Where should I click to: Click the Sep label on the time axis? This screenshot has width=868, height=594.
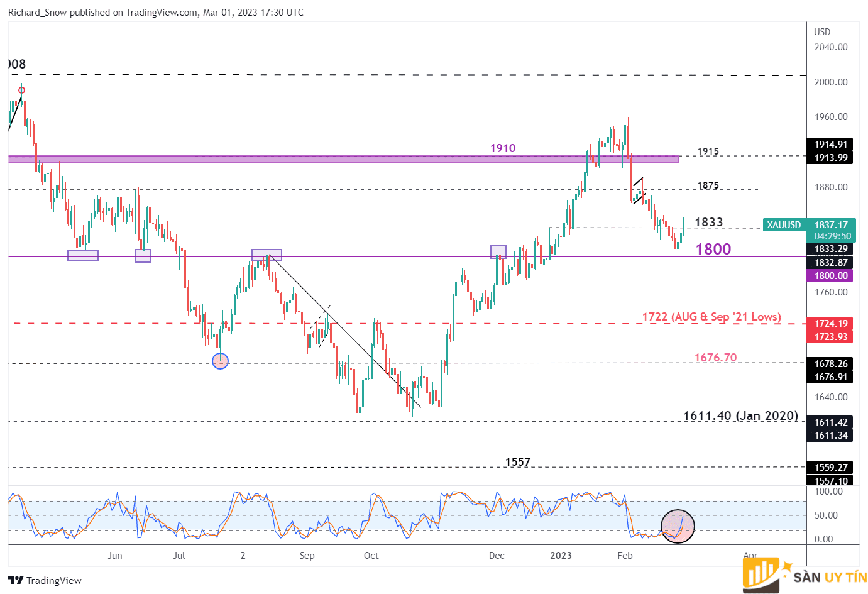pyautogui.click(x=307, y=556)
